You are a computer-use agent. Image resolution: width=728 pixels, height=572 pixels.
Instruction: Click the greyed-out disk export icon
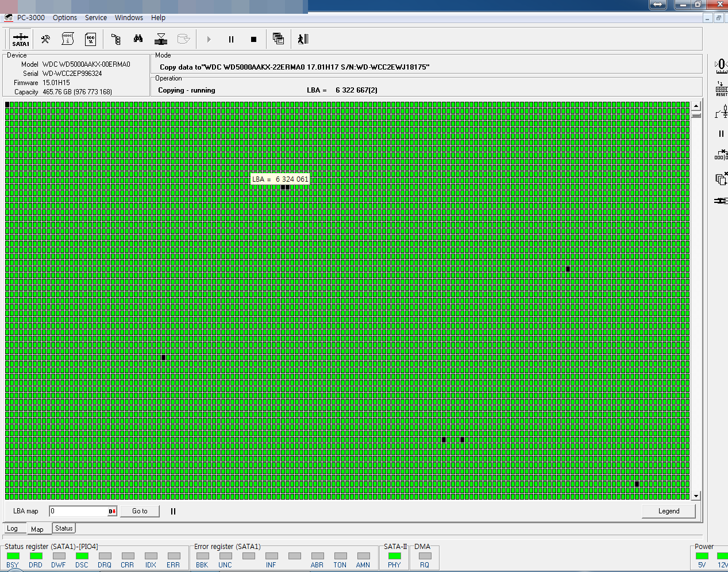pyautogui.click(x=183, y=39)
